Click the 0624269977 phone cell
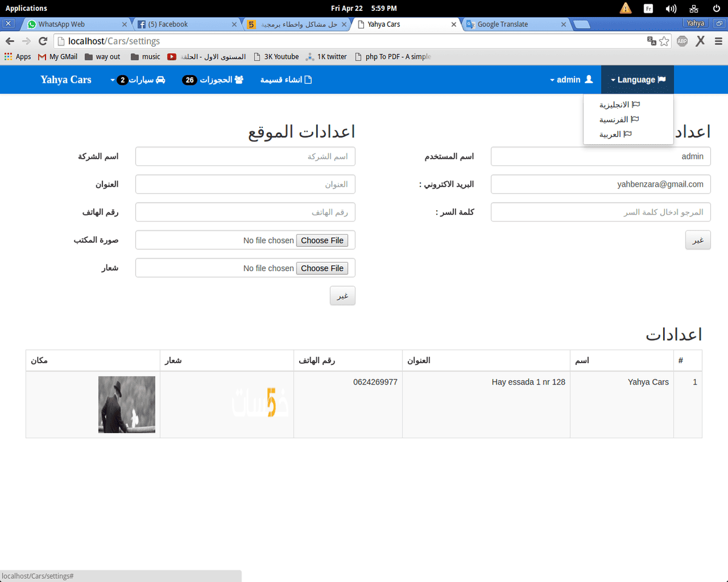The width and height of the screenshot is (728, 582). [x=348, y=404]
